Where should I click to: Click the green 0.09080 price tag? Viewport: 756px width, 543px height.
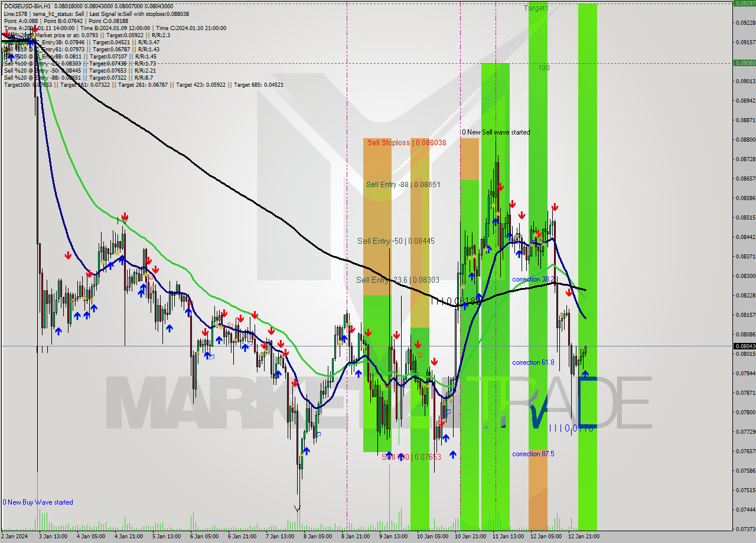click(x=744, y=63)
